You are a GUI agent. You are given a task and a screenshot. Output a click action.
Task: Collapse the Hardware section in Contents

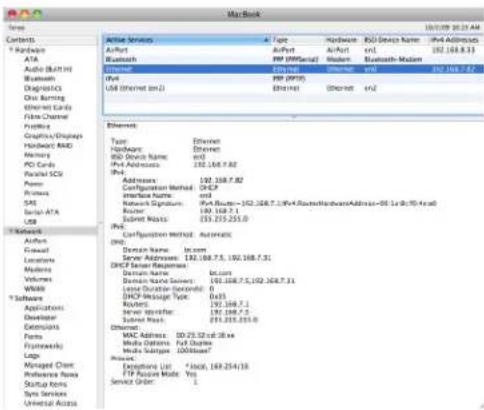11,50
